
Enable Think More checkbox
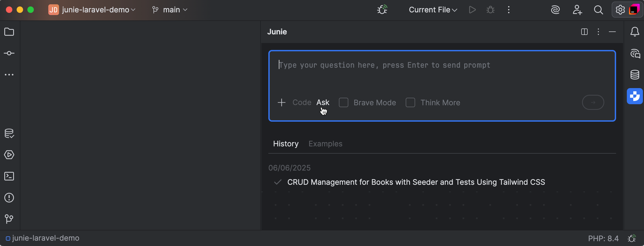410,103
